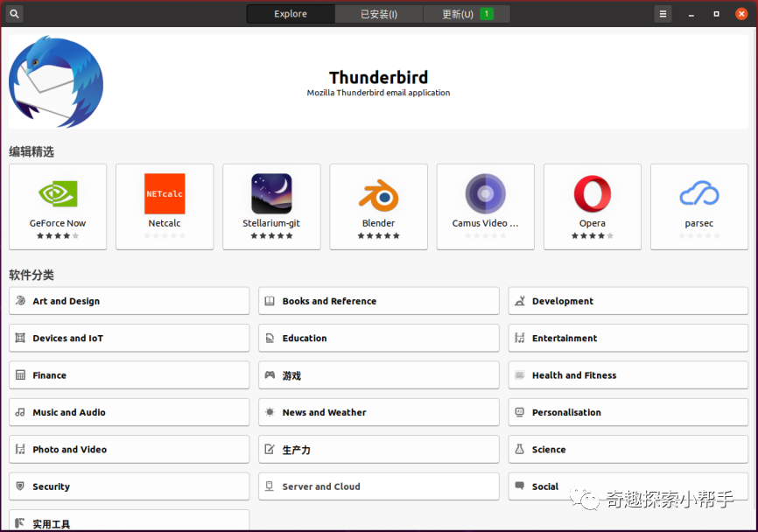
Task: Click the Education category icon
Action: tap(270, 338)
